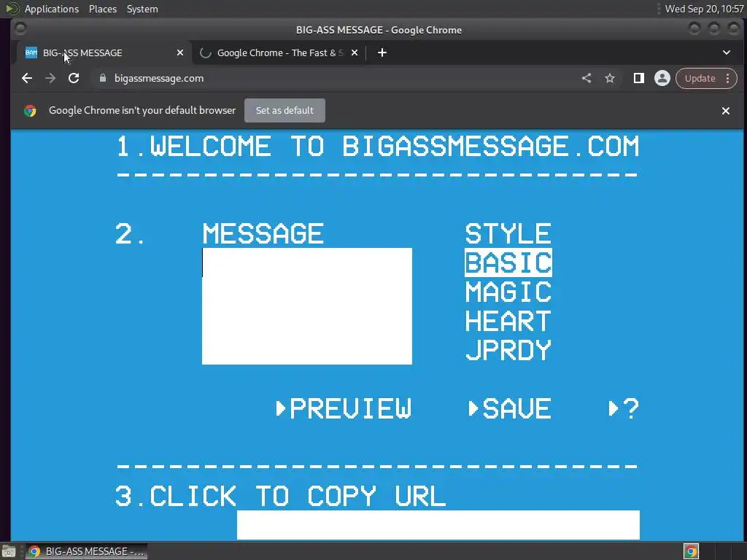Image resolution: width=747 pixels, height=560 pixels.
Task: Click the copy URL field
Action: point(438,525)
